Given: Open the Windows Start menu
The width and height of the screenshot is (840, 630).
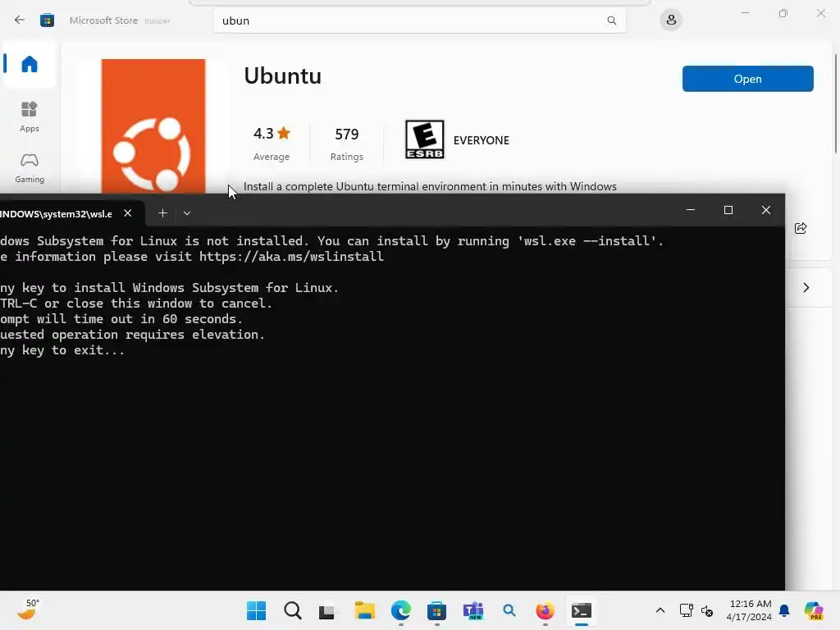Looking at the screenshot, I should [x=256, y=610].
